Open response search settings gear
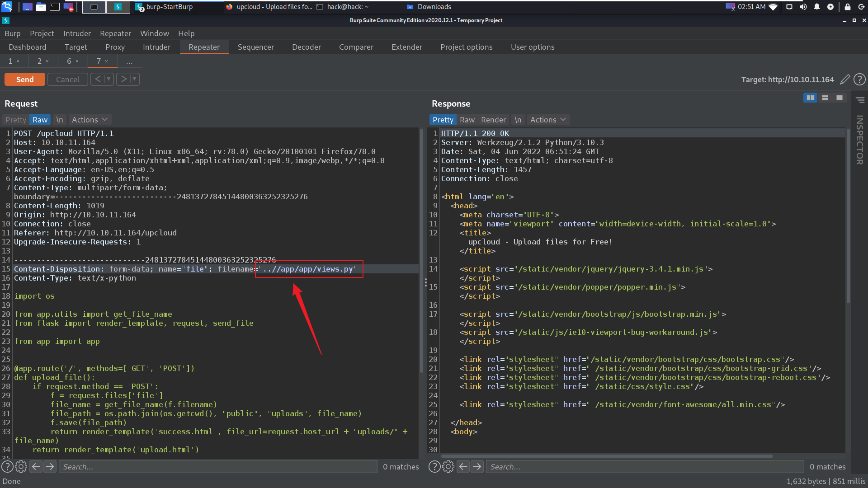The height and width of the screenshot is (488, 868). click(448, 467)
